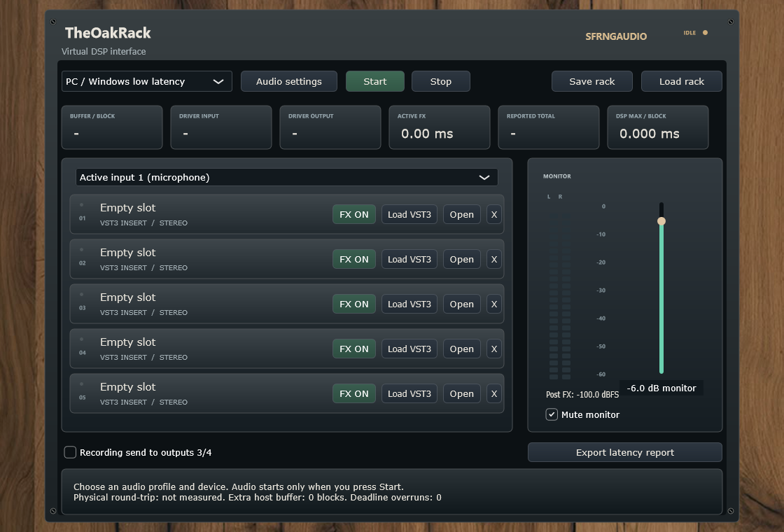Remove plugin with X on slot 04
Screen dimensions: 784x532
tap(494, 349)
